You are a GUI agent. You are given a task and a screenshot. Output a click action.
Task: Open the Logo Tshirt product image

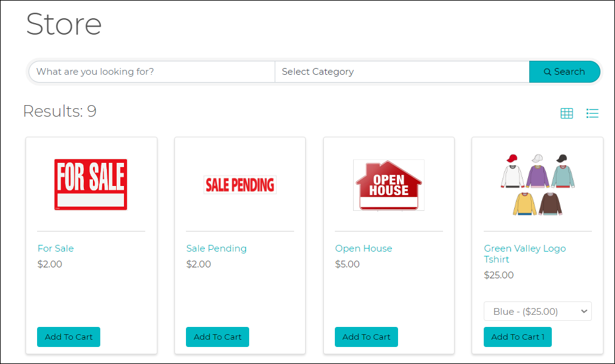(537, 185)
